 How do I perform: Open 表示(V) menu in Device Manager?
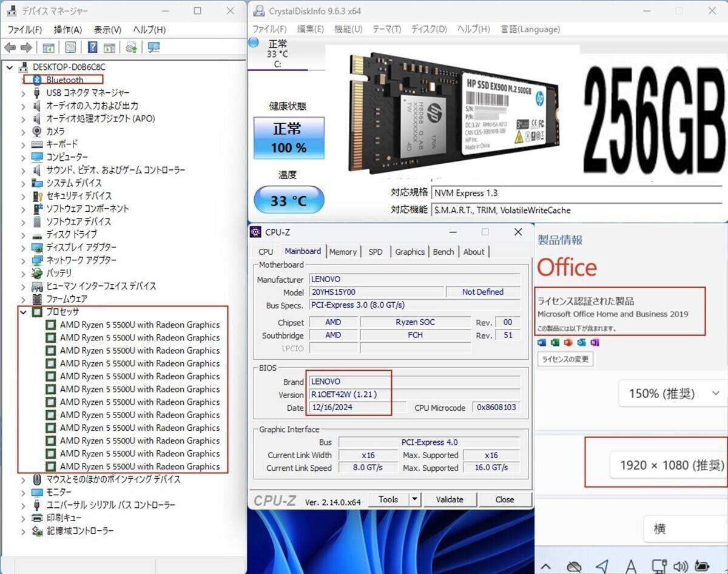pyautogui.click(x=107, y=30)
